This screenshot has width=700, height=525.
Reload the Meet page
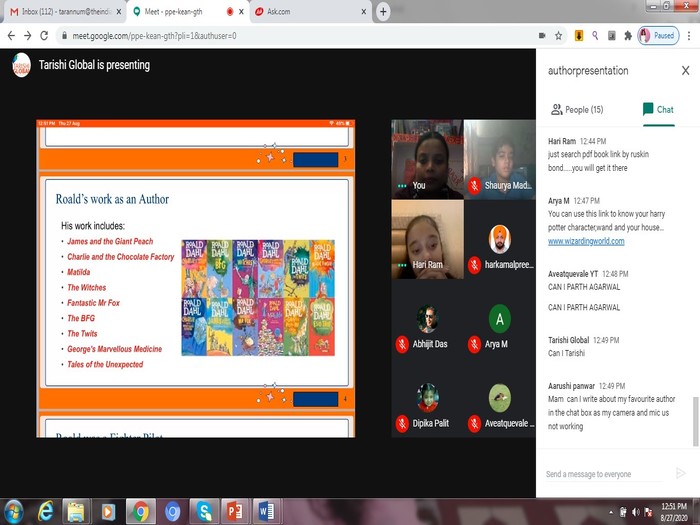tap(44, 36)
